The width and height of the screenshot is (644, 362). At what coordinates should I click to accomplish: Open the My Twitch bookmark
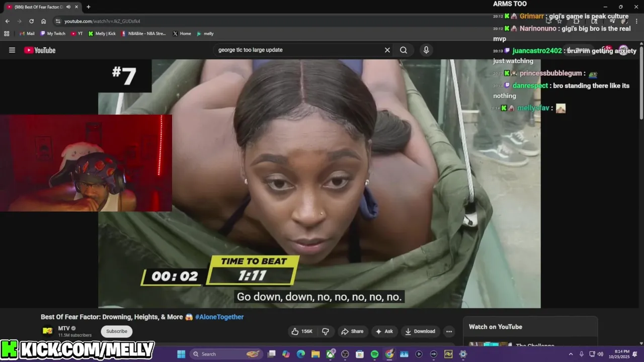pyautogui.click(x=52, y=34)
